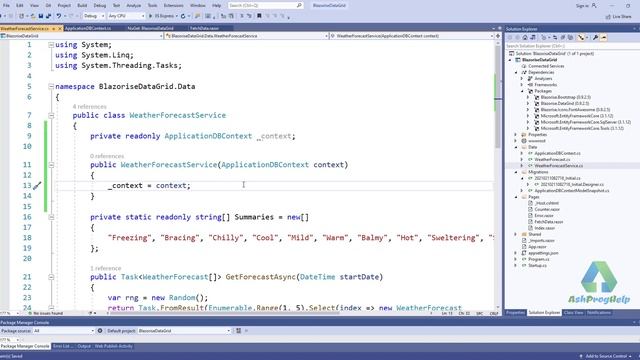Switch to the Properties panel tab
The width and height of the screenshot is (640, 360).
515,313
